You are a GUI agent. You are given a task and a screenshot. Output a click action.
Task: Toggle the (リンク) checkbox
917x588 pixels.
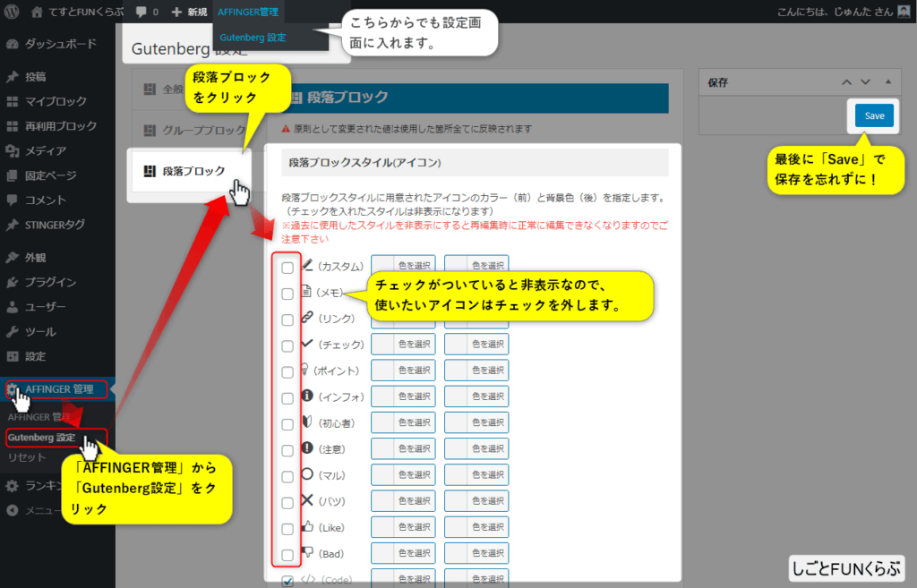[x=287, y=320]
